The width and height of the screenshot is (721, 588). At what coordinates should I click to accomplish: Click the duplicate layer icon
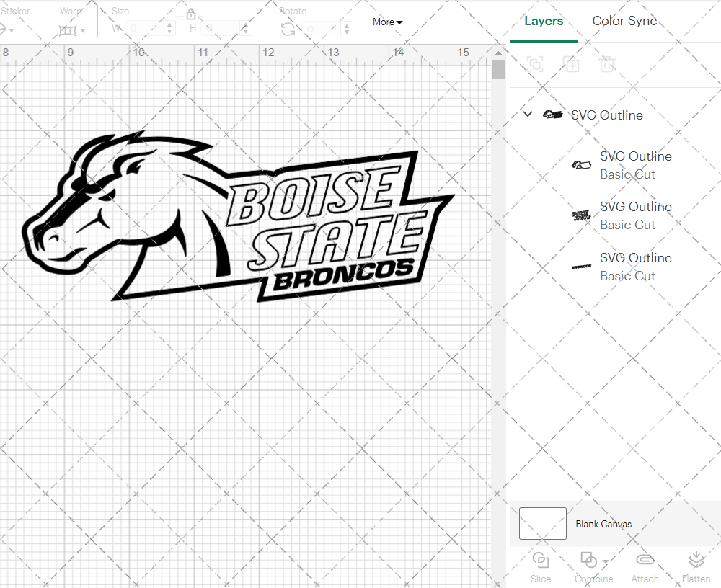coord(572,64)
